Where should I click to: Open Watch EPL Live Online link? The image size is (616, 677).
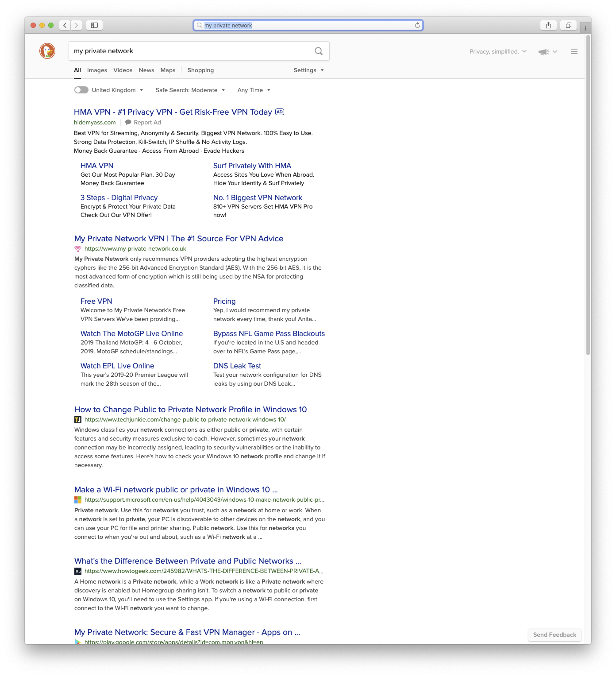tap(117, 366)
